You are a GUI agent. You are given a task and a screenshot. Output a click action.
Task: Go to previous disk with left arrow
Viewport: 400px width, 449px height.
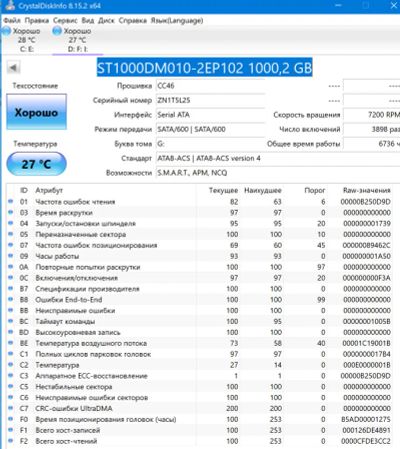(x=13, y=68)
